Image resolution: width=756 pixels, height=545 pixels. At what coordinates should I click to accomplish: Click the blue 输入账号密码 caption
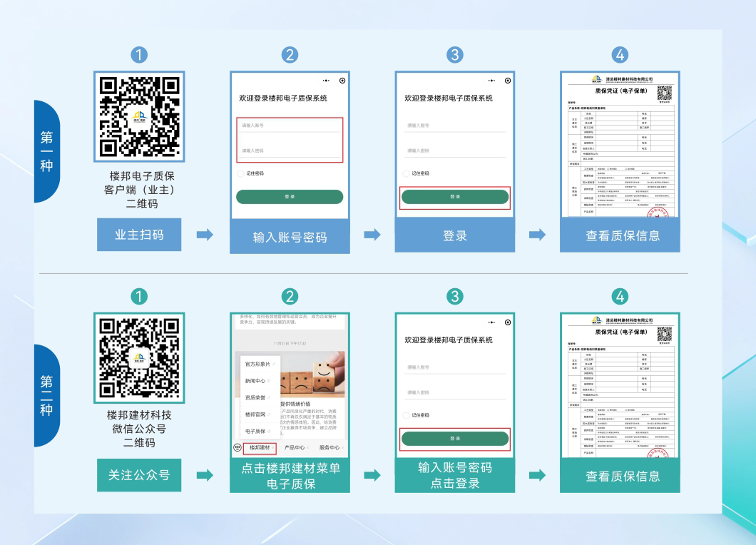click(290, 236)
